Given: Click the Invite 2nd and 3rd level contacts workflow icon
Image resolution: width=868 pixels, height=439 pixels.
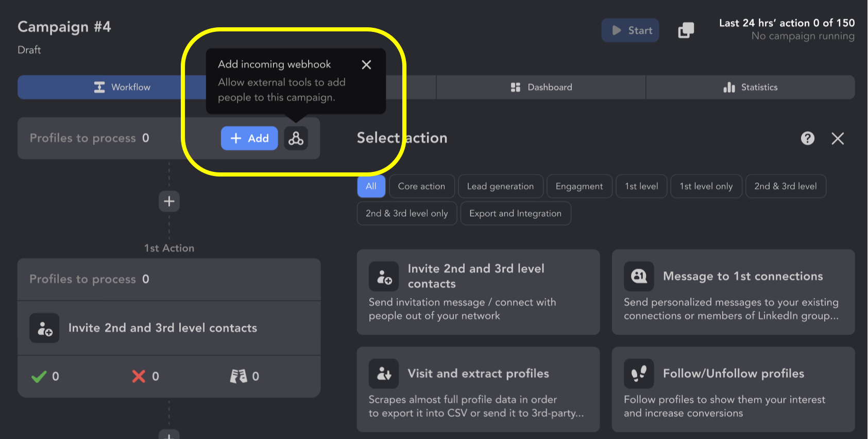Looking at the screenshot, I should click(44, 328).
